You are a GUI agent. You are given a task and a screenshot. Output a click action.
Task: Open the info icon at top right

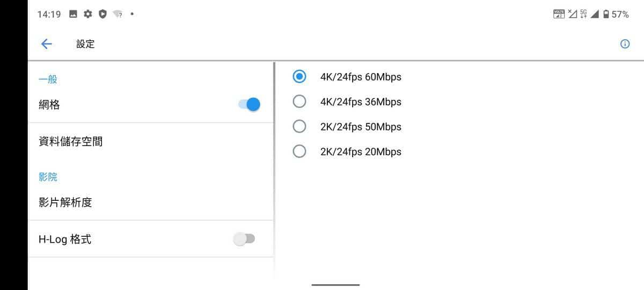click(x=625, y=44)
